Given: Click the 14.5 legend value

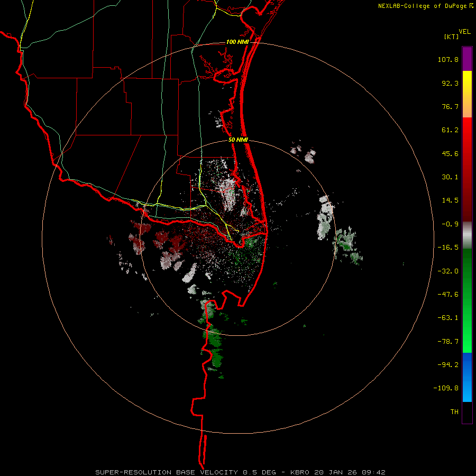Looking at the screenshot, I should pyautogui.click(x=450, y=200).
